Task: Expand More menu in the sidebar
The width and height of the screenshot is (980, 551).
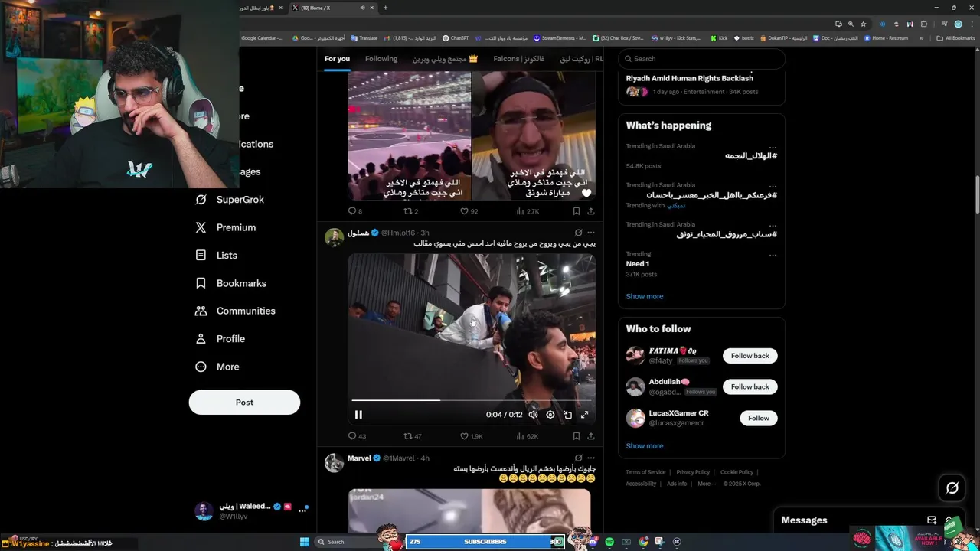Action: [217, 367]
